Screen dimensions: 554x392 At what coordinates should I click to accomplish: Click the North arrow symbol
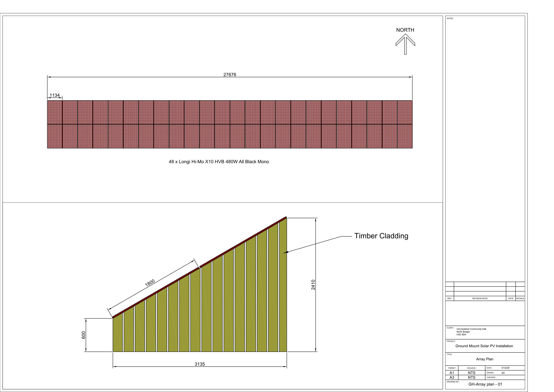[x=405, y=44]
